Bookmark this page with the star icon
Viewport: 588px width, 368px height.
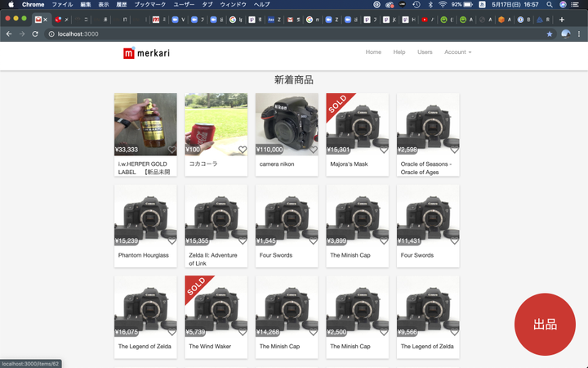(550, 34)
